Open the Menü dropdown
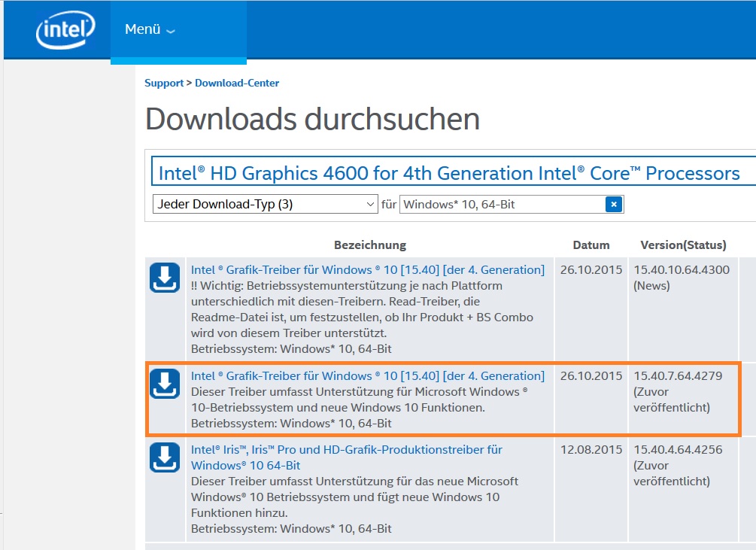 150,29
